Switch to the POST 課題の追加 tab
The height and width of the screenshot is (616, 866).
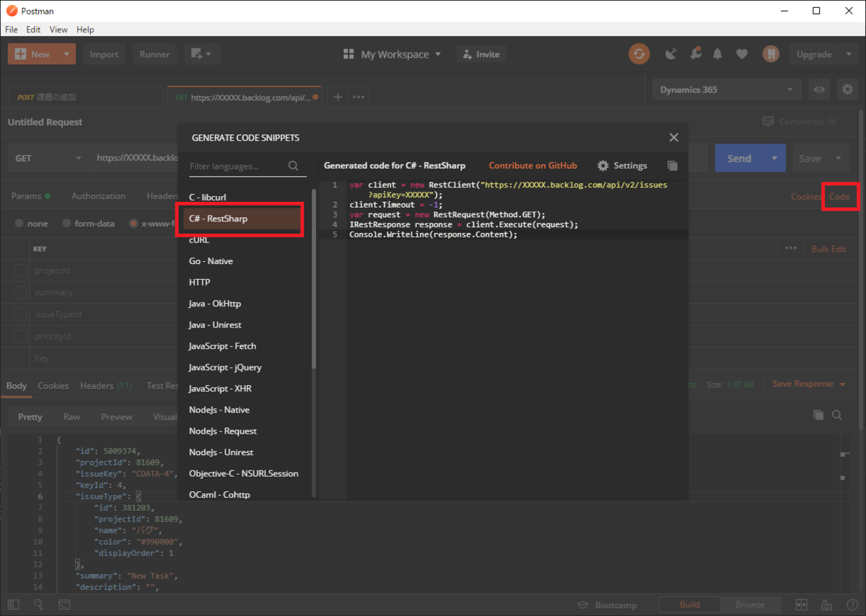87,97
